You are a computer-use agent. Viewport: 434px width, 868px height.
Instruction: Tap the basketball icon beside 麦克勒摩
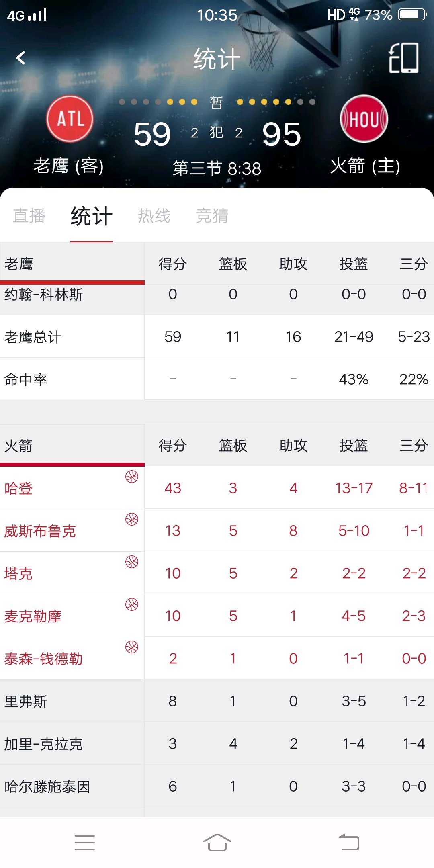tap(132, 604)
